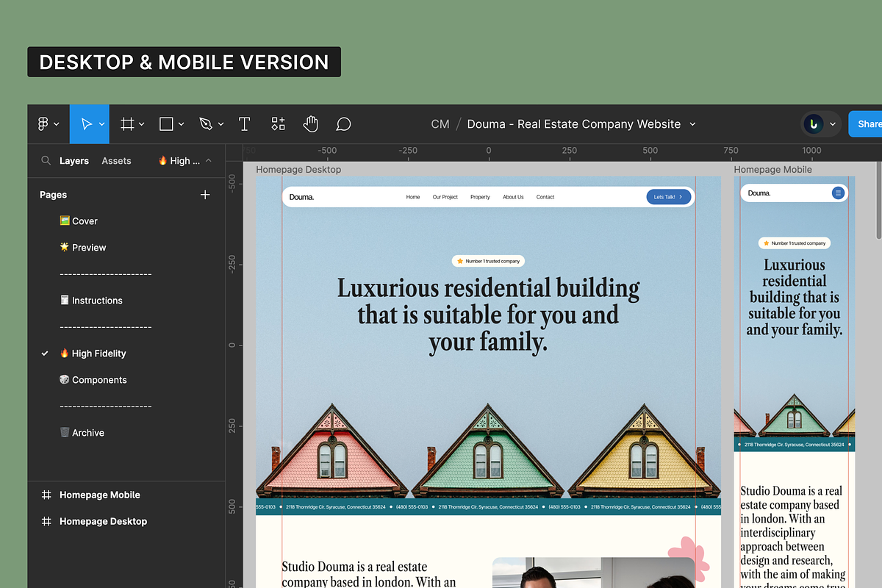Click the user avatar in toolbar
882x588 pixels.
pyautogui.click(x=813, y=124)
